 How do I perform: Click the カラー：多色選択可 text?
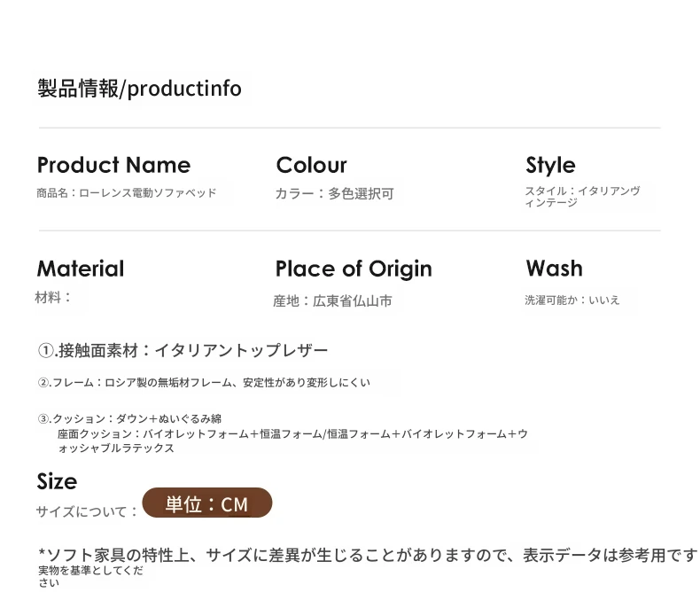(334, 193)
